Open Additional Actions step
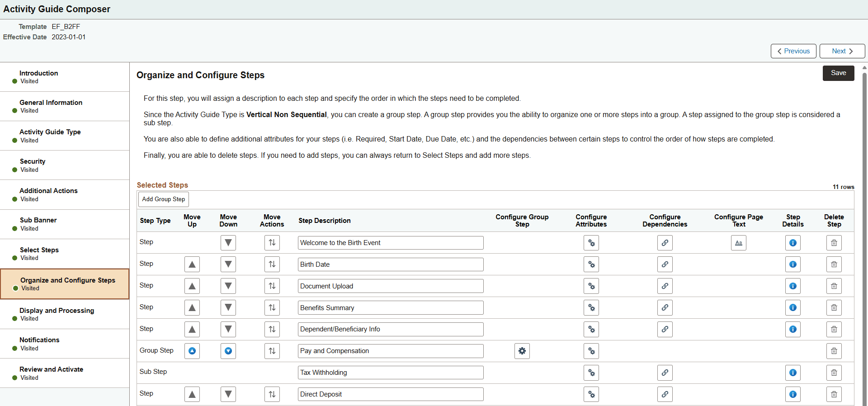The image size is (868, 406). coord(65,194)
